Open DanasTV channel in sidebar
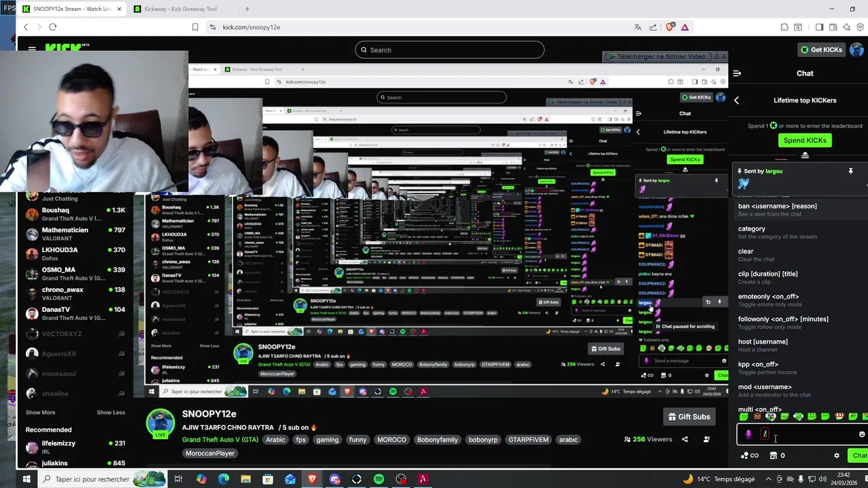The width and height of the screenshot is (868, 488). coord(75,313)
